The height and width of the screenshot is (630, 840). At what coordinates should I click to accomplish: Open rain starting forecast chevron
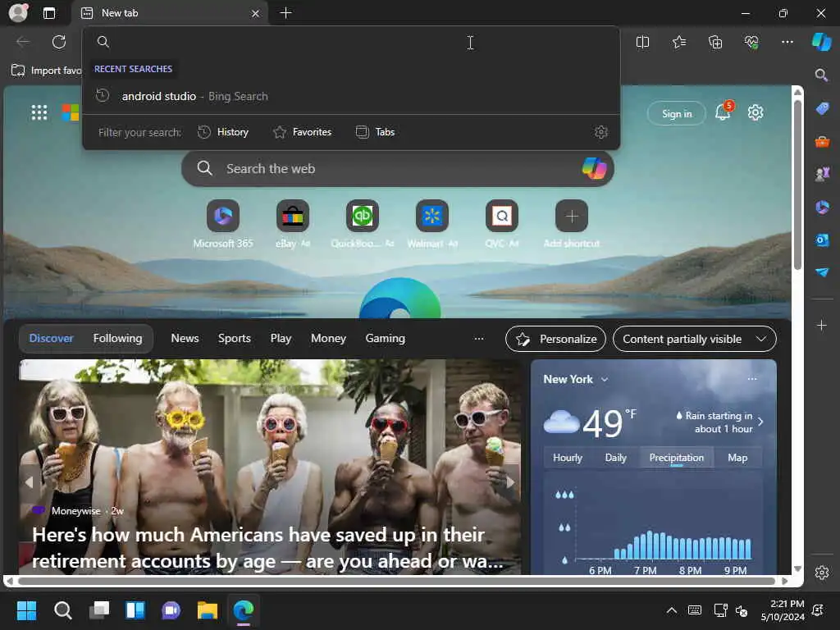[x=760, y=422]
